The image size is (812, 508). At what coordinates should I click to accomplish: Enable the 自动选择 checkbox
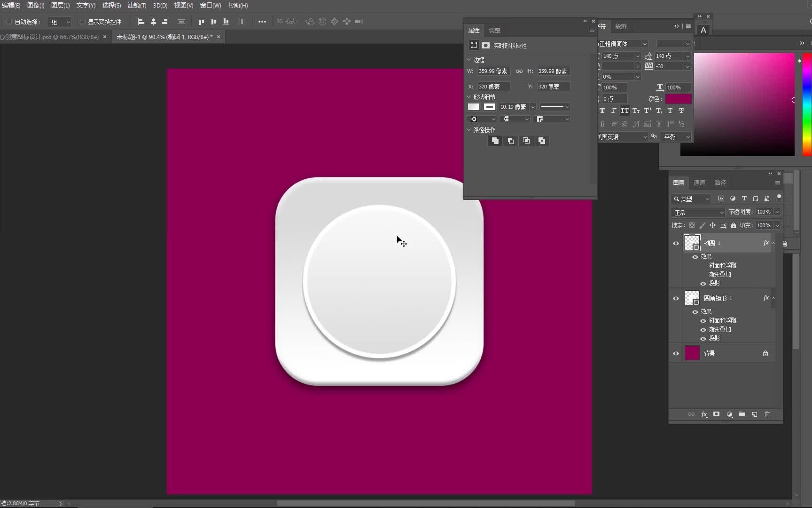[x=9, y=22]
